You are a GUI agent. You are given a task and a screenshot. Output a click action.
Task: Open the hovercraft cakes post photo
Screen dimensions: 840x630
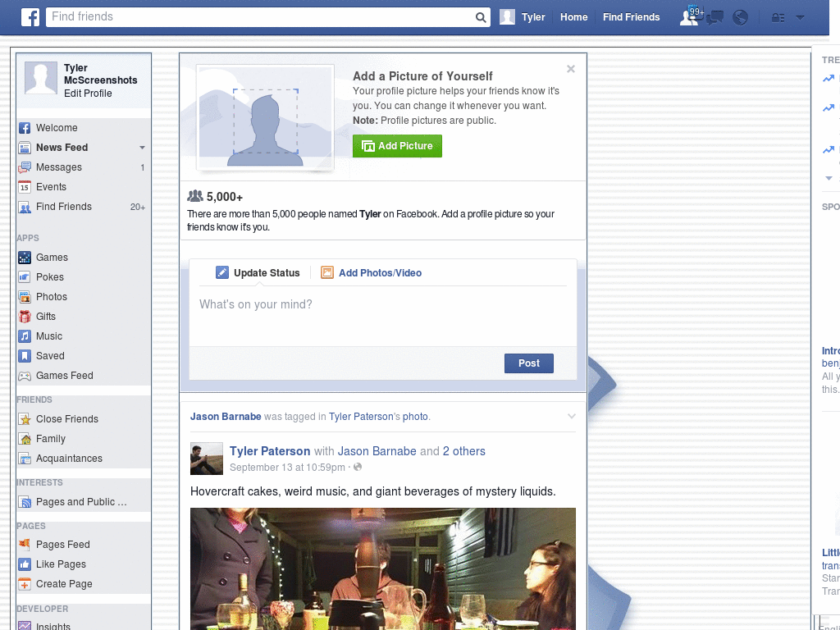tap(383, 569)
